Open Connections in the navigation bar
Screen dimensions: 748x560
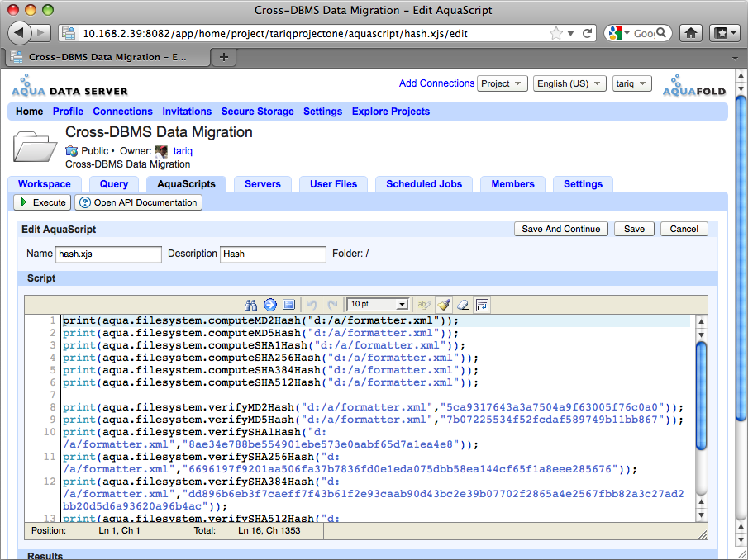click(x=122, y=112)
